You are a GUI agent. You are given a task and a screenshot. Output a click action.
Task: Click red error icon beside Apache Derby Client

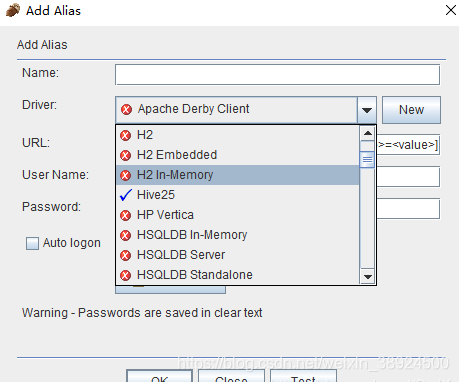coord(126,109)
